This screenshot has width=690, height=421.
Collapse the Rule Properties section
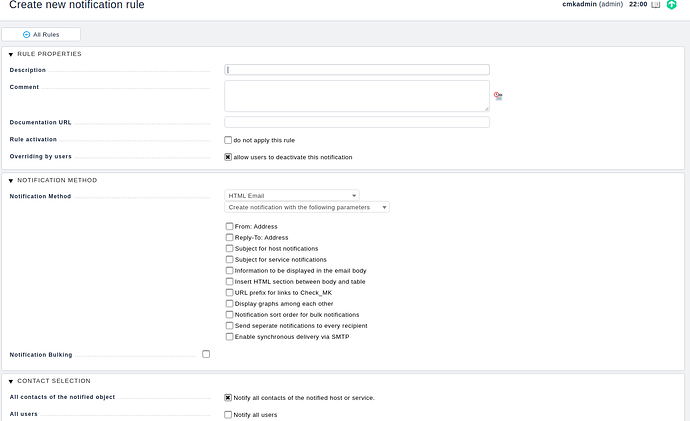click(11, 54)
